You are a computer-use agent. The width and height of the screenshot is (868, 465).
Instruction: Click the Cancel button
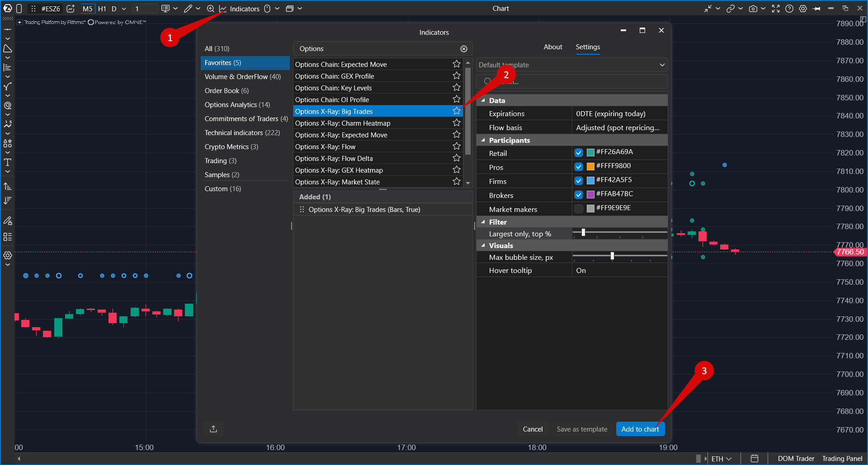click(x=533, y=429)
